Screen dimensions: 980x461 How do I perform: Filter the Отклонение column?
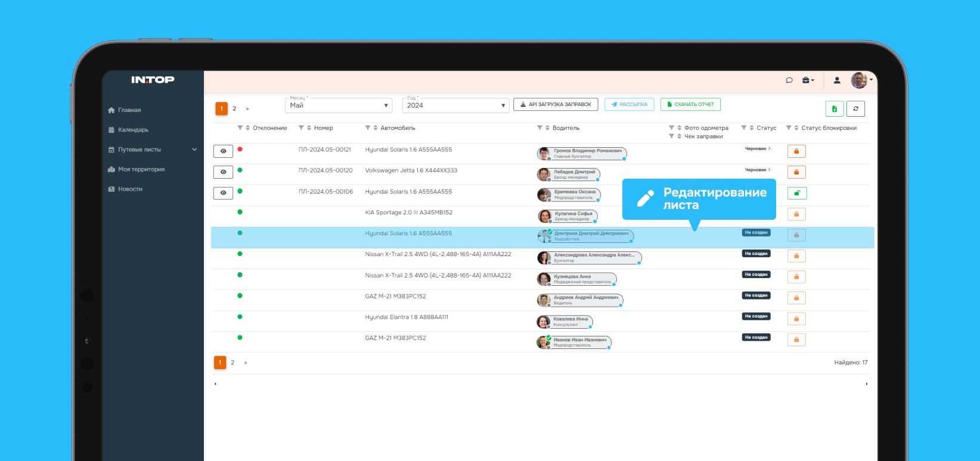[x=240, y=128]
